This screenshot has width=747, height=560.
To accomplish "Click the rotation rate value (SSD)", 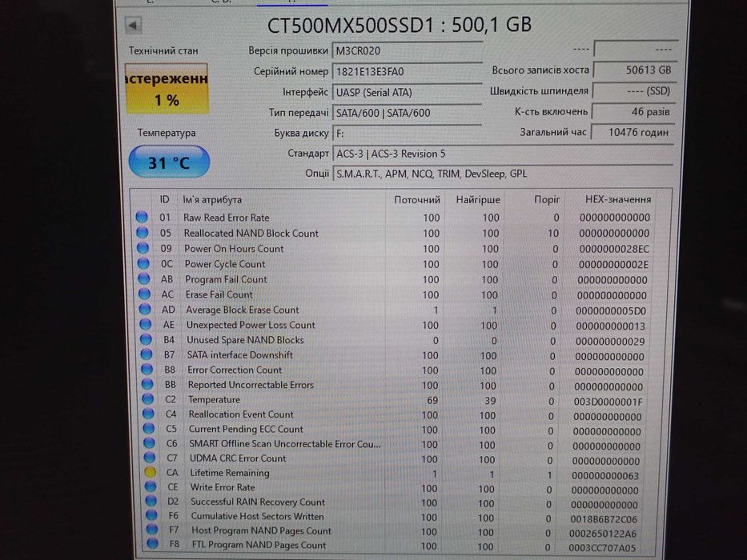I will [x=634, y=91].
